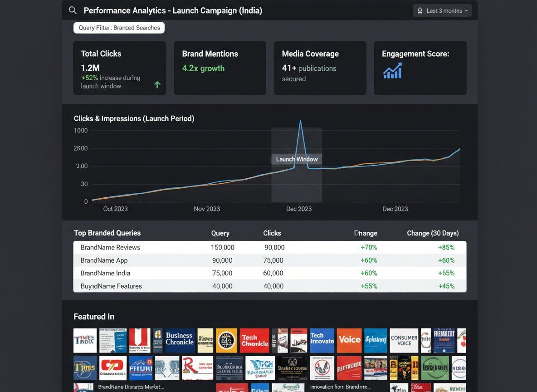Click the blue Tech Innovate logo
The width and height of the screenshot is (537, 392).
[322, 341]
